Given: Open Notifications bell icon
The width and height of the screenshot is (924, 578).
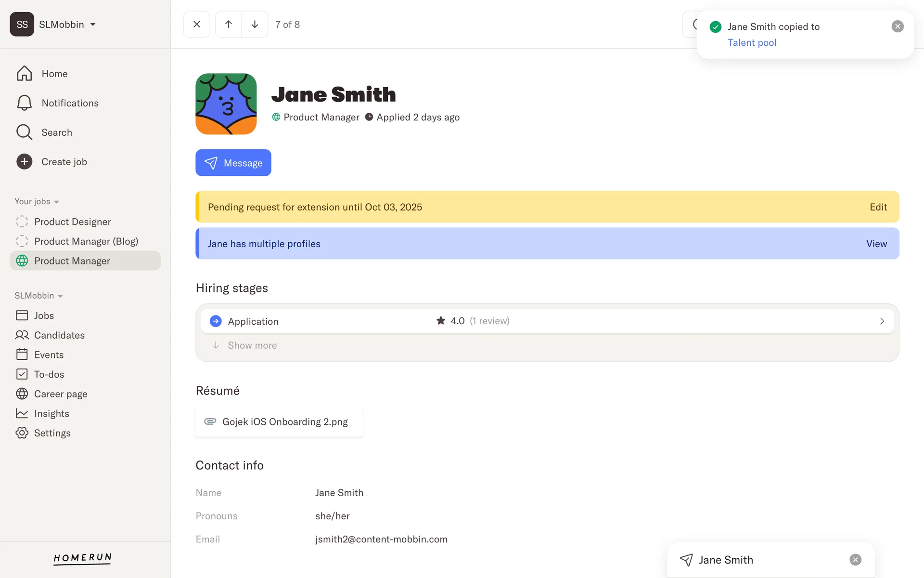Looking at the screenshot, I should [24, 103].
